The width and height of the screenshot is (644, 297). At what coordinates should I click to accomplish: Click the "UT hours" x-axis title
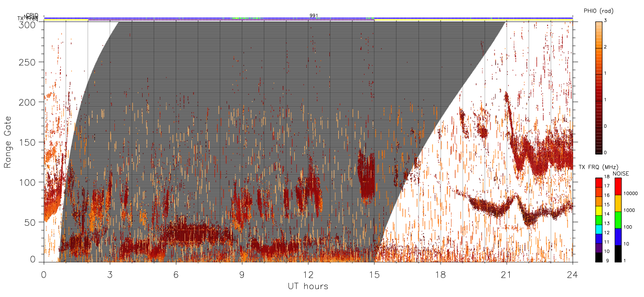[308, 286]
